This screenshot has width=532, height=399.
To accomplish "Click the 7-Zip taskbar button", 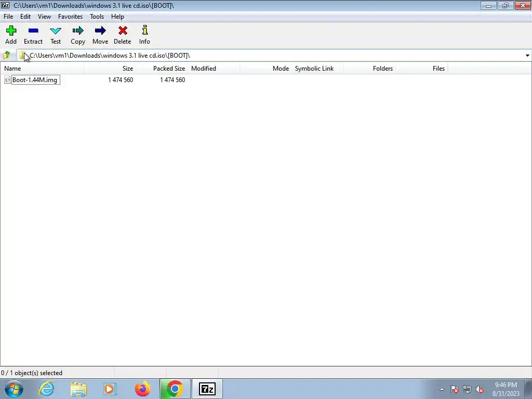I will pos(207,389).
